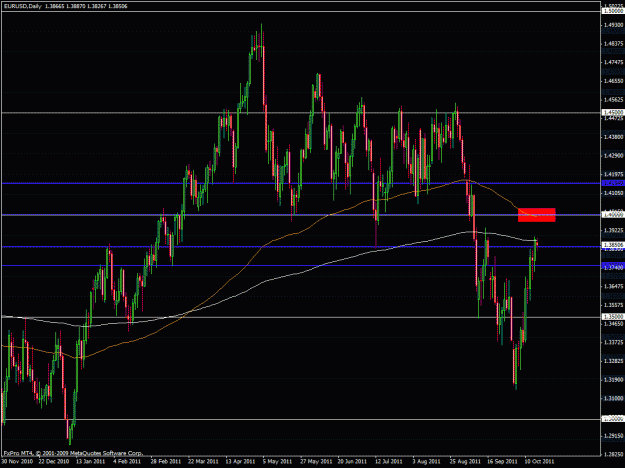Click the 12 Jul 2011 date label

pyautogui.click(x=389, y=461)
